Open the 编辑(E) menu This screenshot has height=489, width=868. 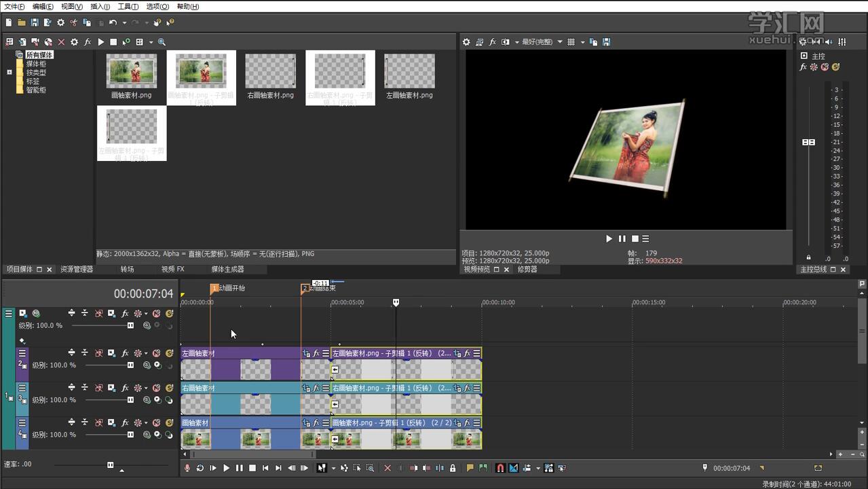[43, 6]
